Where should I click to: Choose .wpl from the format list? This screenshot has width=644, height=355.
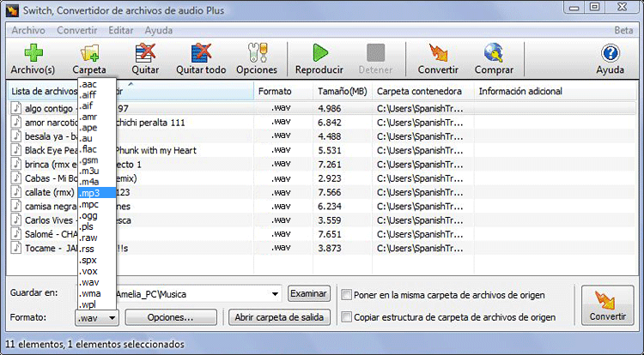coord(97,304)
